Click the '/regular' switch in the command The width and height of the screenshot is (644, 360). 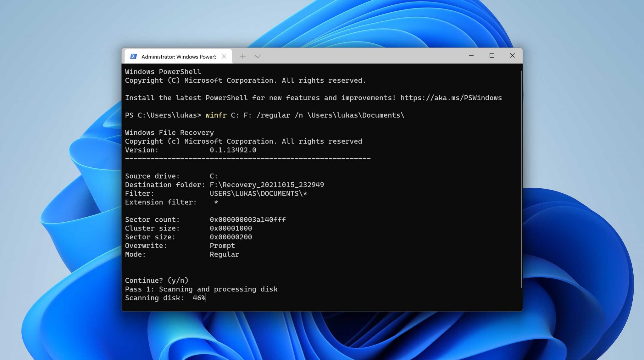coord(273,115)
